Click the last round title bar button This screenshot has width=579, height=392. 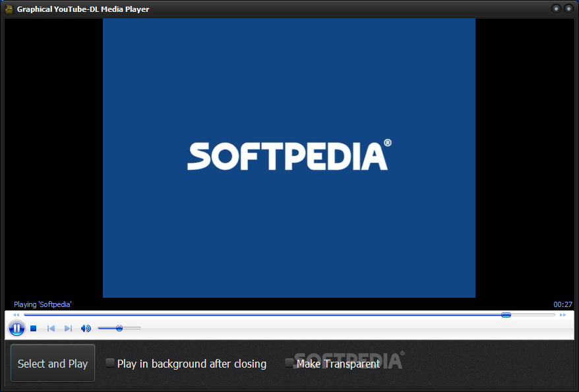pyautogui.click(x=568, y=9)
